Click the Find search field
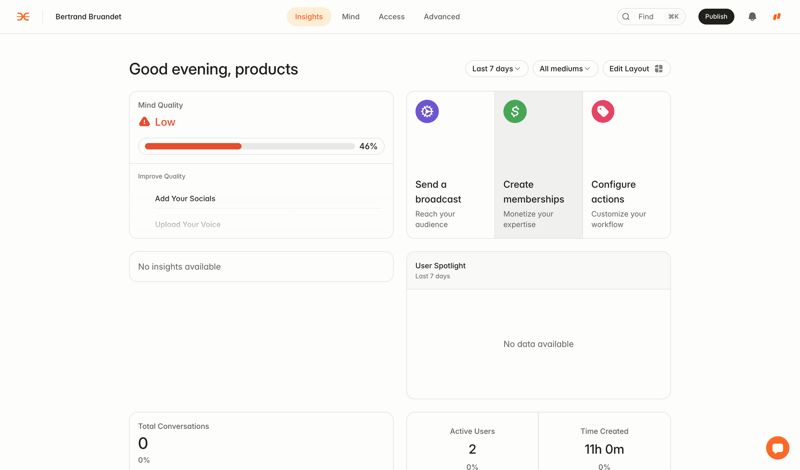The width and height of the screenshot is (800, 470). tap(652, 17)
